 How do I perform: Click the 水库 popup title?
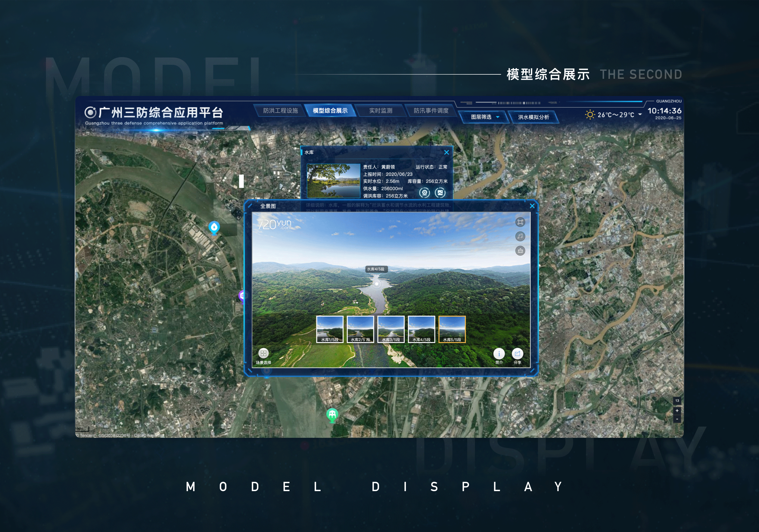[x=309, y=152]
